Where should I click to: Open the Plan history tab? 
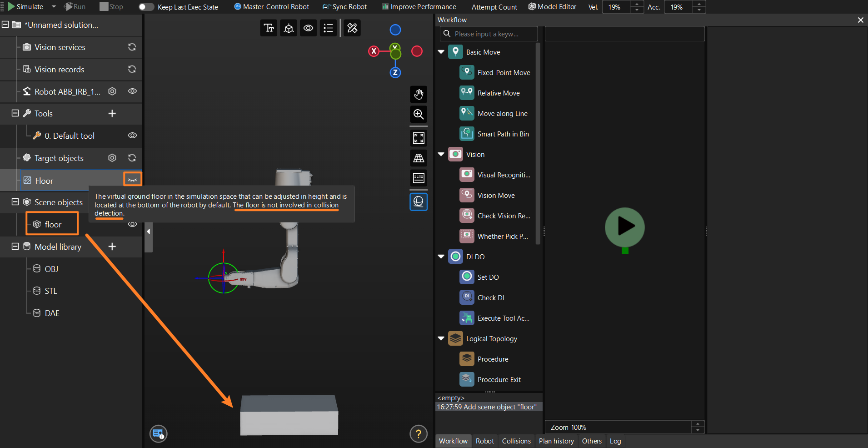(x=556, y=441)
